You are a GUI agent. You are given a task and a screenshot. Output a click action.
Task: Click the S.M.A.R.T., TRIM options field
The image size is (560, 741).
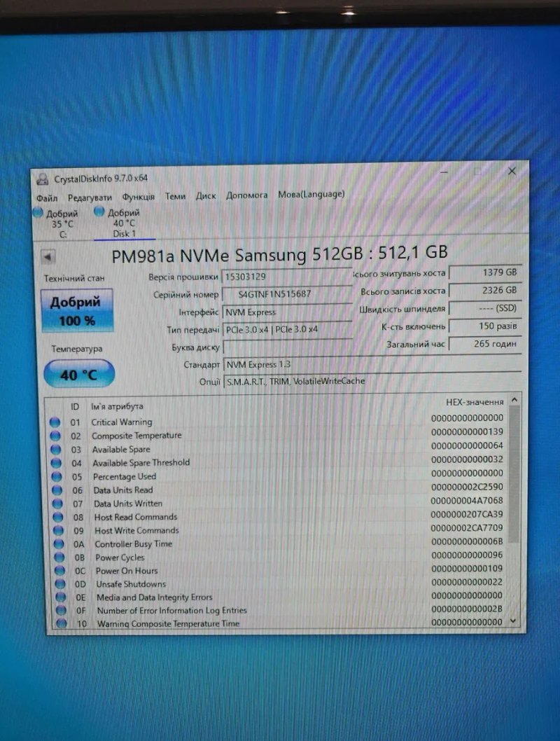point(372,381)
